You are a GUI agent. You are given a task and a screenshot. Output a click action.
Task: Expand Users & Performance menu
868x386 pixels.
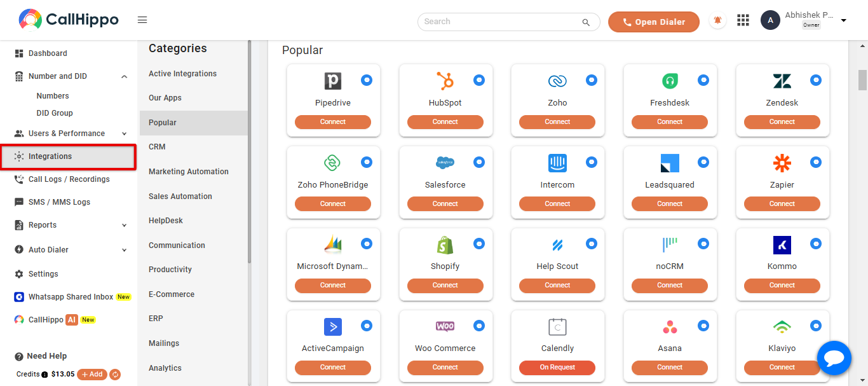pyautogui.click(x=124, y=134)
